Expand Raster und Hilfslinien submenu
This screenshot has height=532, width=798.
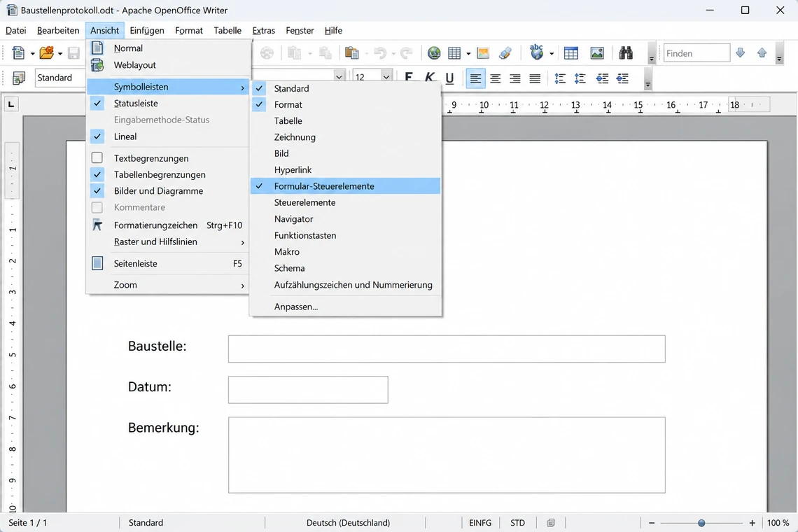click(167, 241)
